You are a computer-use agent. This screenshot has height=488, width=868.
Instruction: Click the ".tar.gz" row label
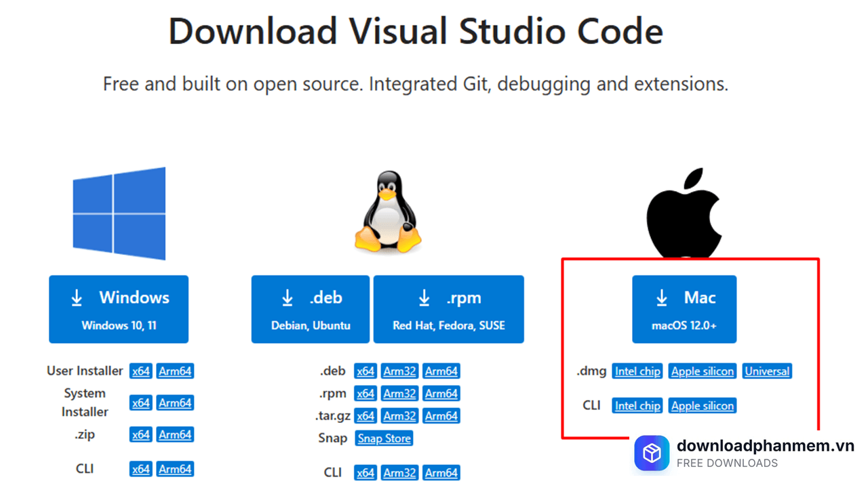point(332,416)
